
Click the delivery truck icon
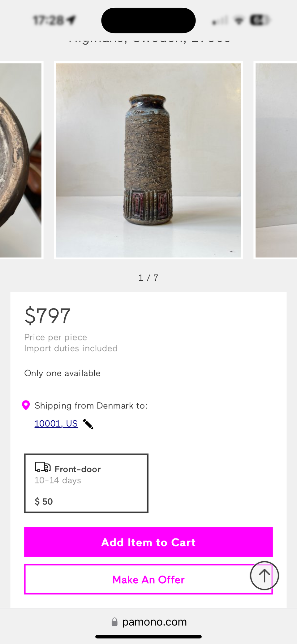[x=43, y=467]
